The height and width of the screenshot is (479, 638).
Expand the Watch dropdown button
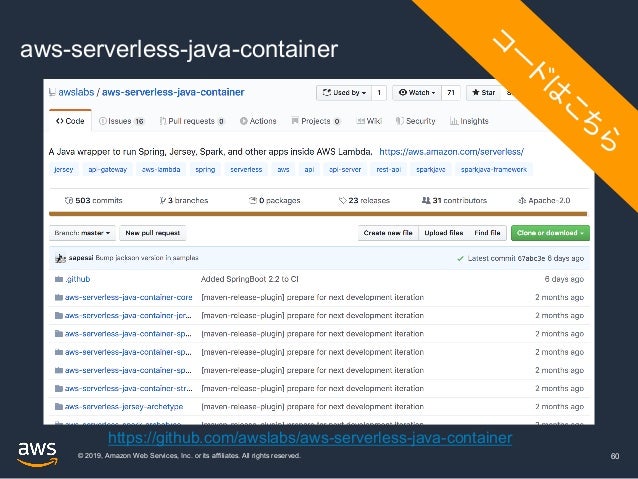[417, 93]
